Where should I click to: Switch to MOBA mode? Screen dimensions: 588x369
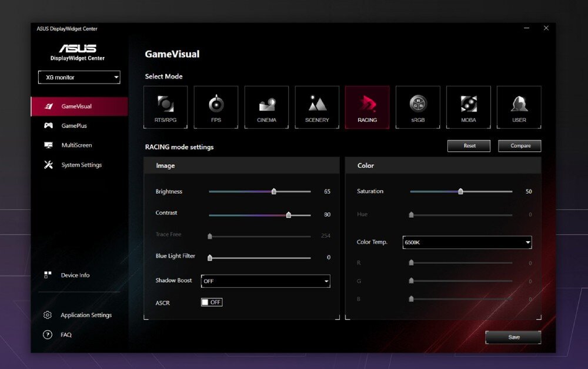click(469, 107)
